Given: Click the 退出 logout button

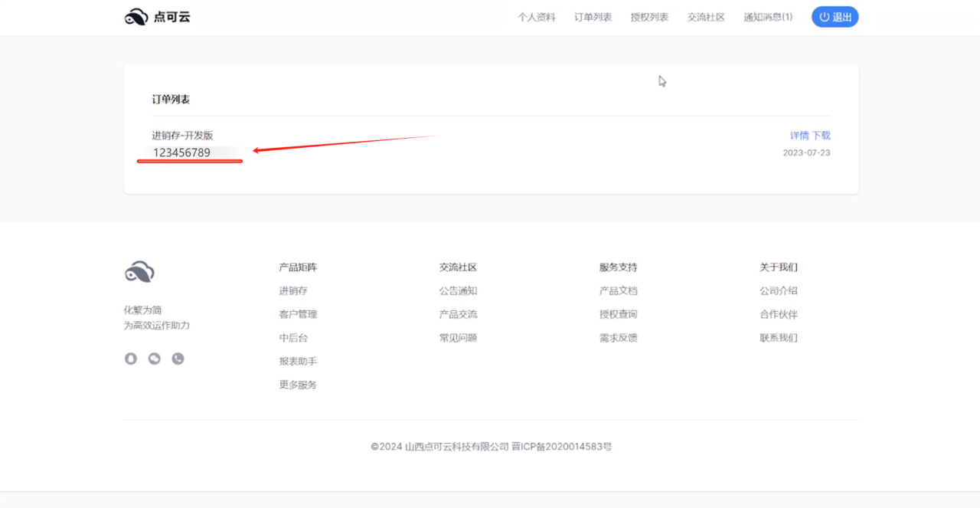Looking at the screenshot, I should click(835, 17).
